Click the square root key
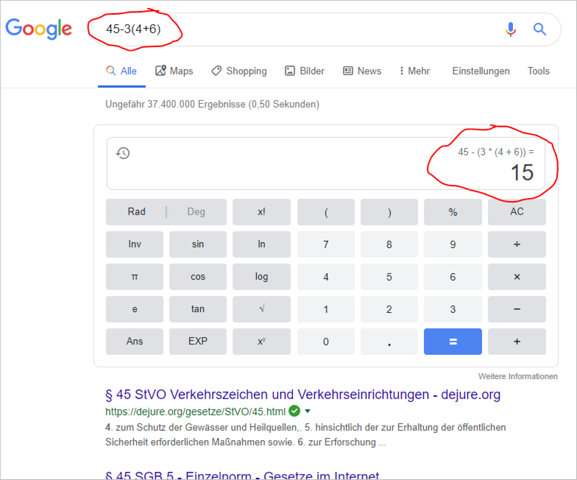Viewport: 577px width, 480px height. tap(262, 309)
